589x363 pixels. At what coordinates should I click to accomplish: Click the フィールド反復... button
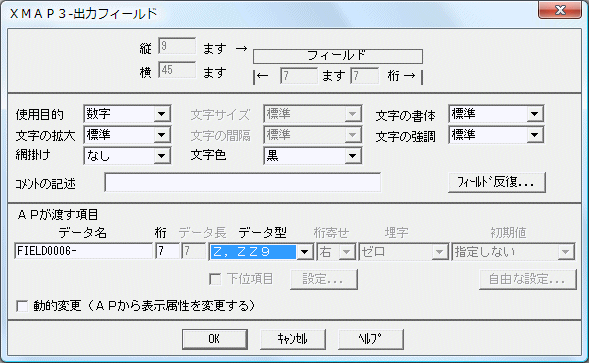[x=497, y=183]
